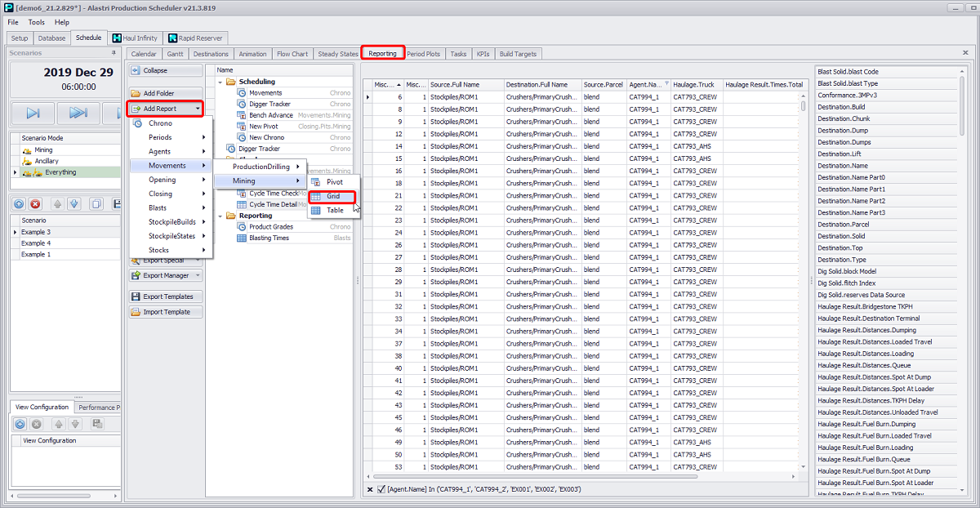This screenshot has width=980, height=508.
Task: Choose Pivot from the Mining submenu
Action: click(334, 182)
